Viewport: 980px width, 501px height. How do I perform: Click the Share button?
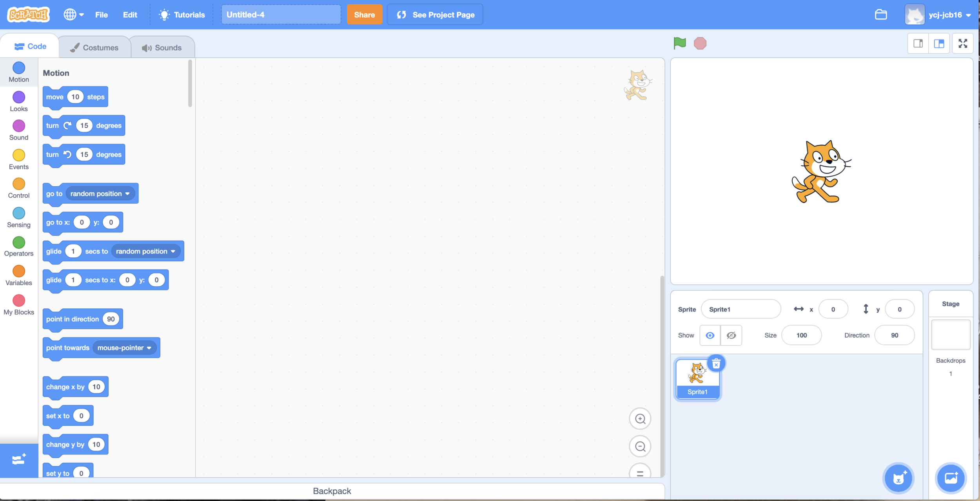pyautogui.click(x=364, y=14)
